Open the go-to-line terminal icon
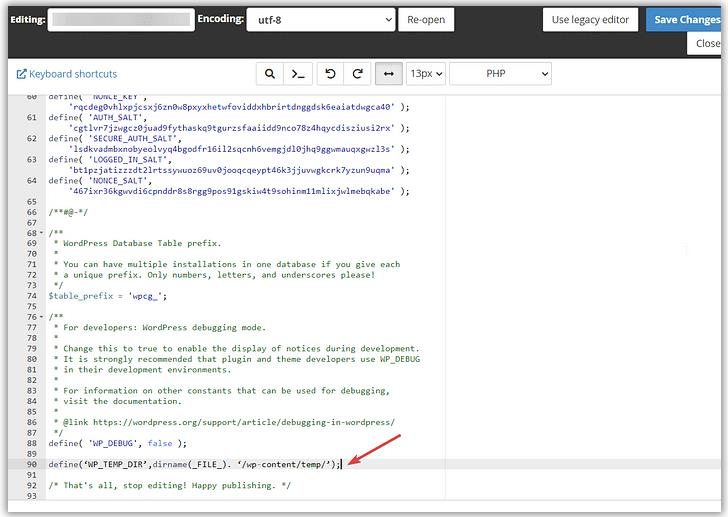 point(298,74)
